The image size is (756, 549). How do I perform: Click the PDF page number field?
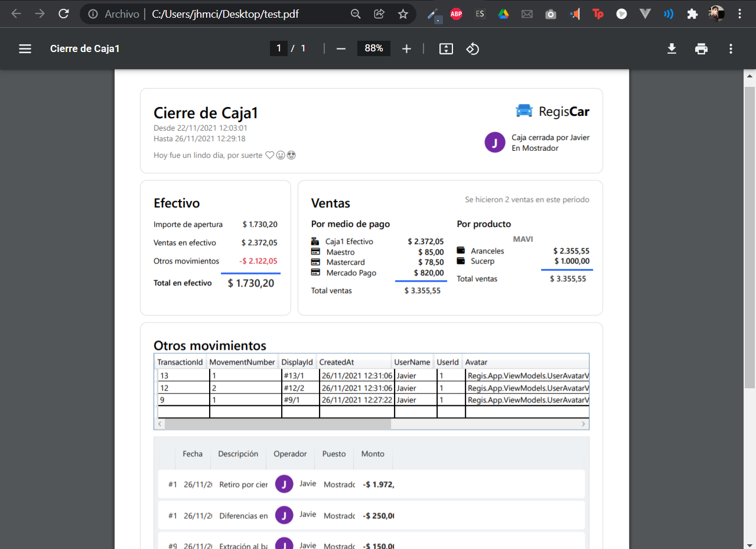278,48
